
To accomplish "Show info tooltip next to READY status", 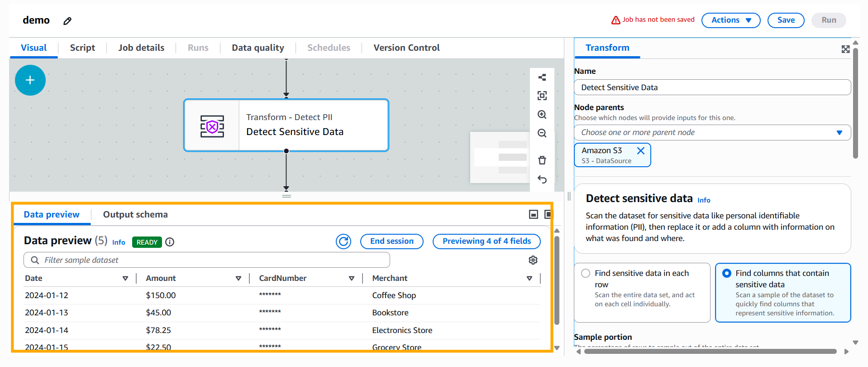I will pos(170,242).
